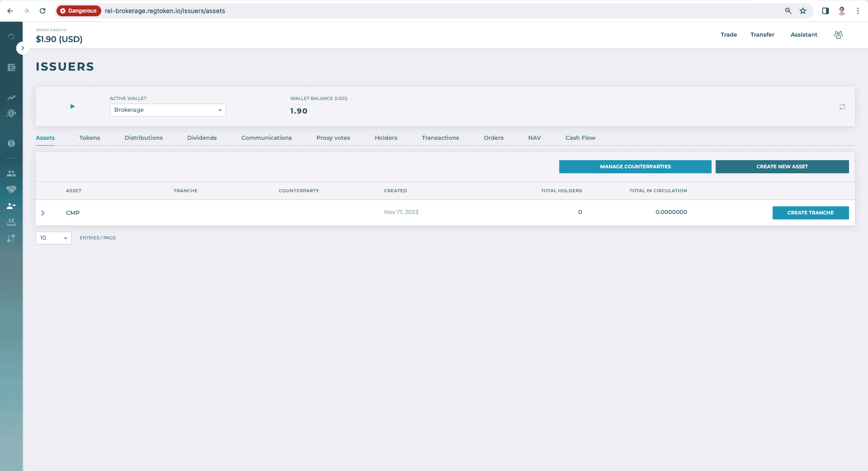Open the trending chart icon in the sidebar
This screenshot has width=868, height=471.
(x=11, y=98)
